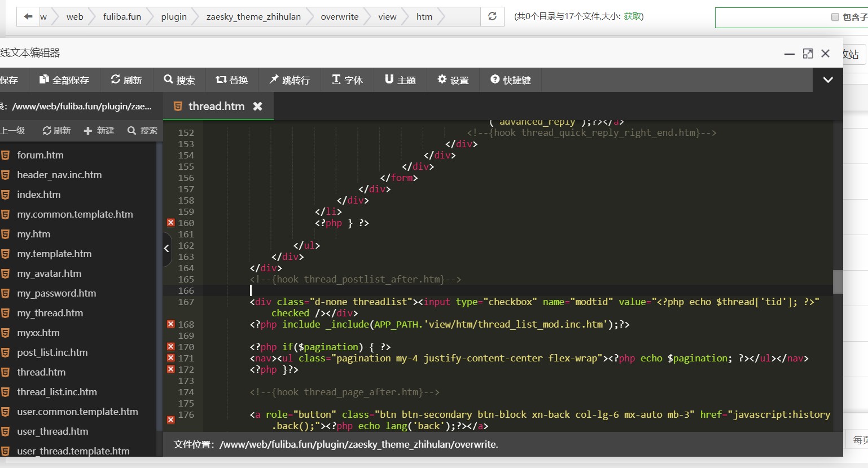Viewport: 868px width, 468px height.
Task: Open thread_list.inc.htm file
Action: click(x=57, y=392)
